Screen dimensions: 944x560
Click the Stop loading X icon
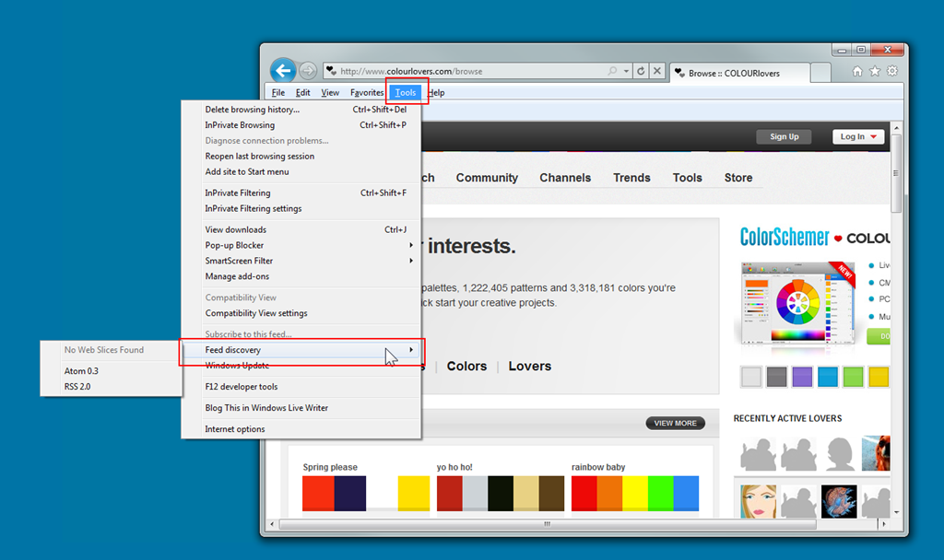(x=656, y=71)
